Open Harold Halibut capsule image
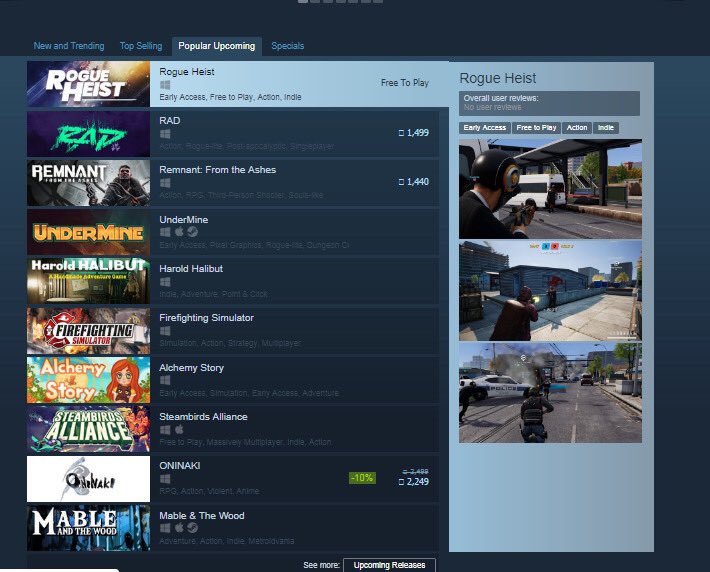This screenshot has width=710, height=572. point(88,281)
